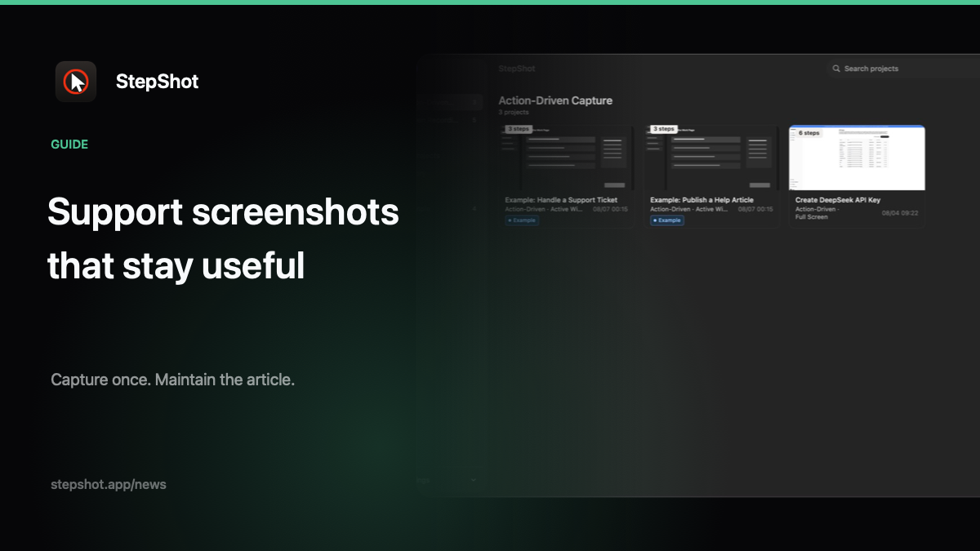Screen dimensions: 980x551
Task: Click the green 'GUIDE' label
Action: (69, 144)
